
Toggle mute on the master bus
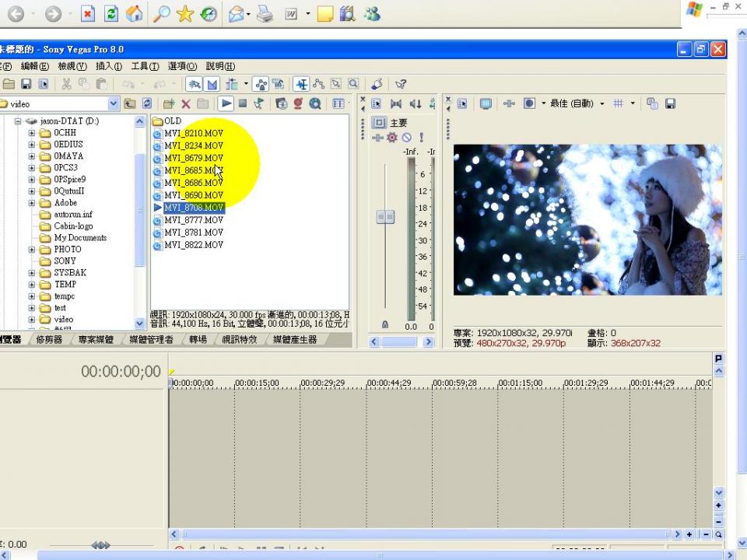pos(406,138)
